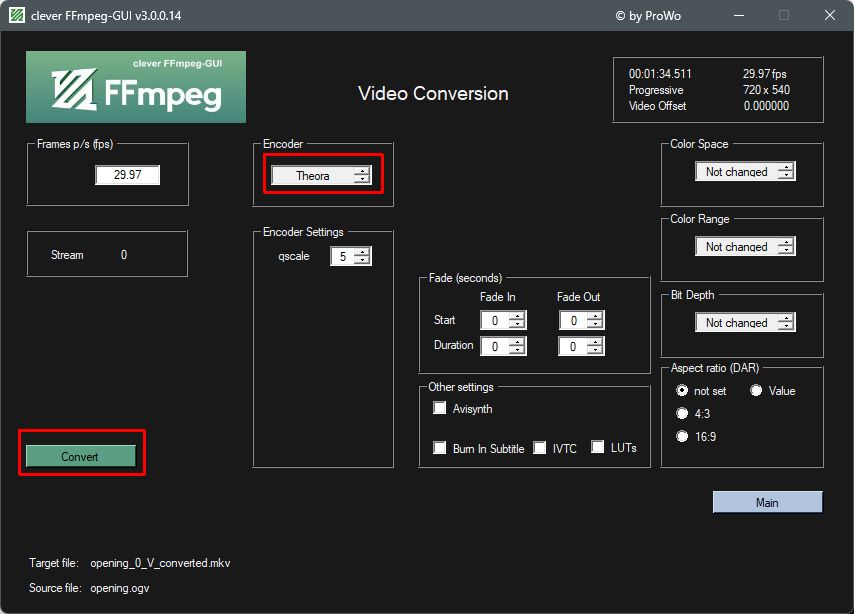
Task: Close the FFmpeg-GUI window
Action: pyautogui.click(x=829, y=15)
